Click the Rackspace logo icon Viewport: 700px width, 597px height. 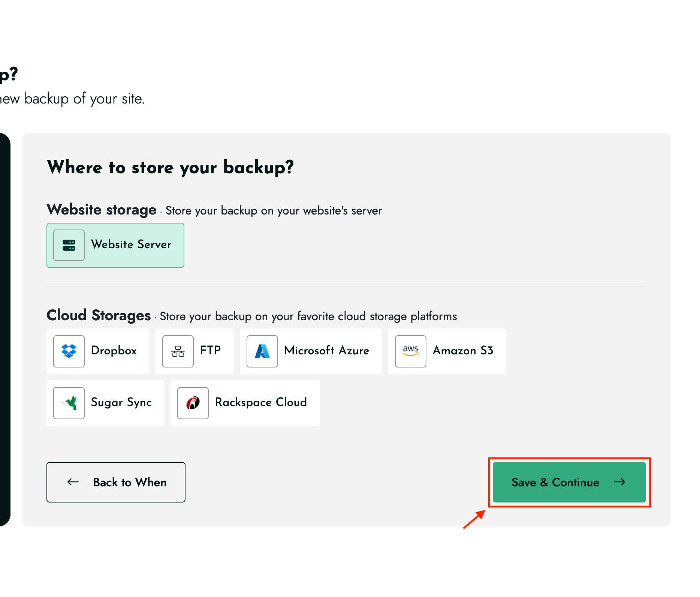click(193, 403)
